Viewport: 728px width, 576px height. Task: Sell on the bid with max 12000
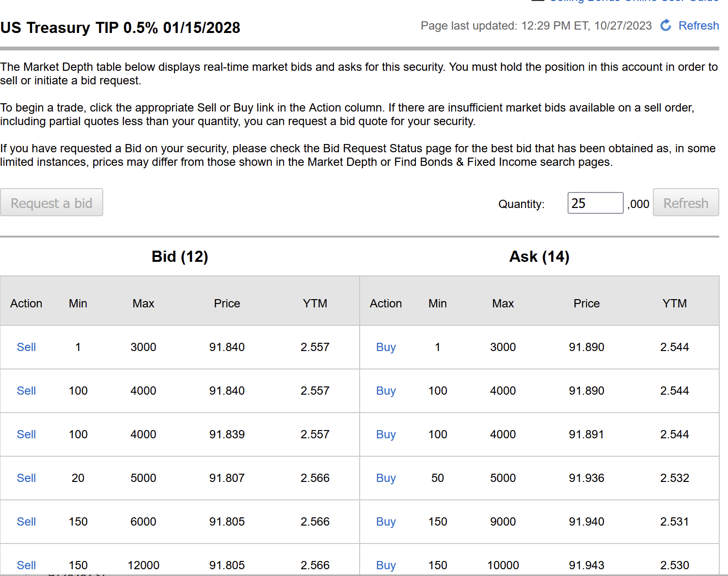pos(26,565)
